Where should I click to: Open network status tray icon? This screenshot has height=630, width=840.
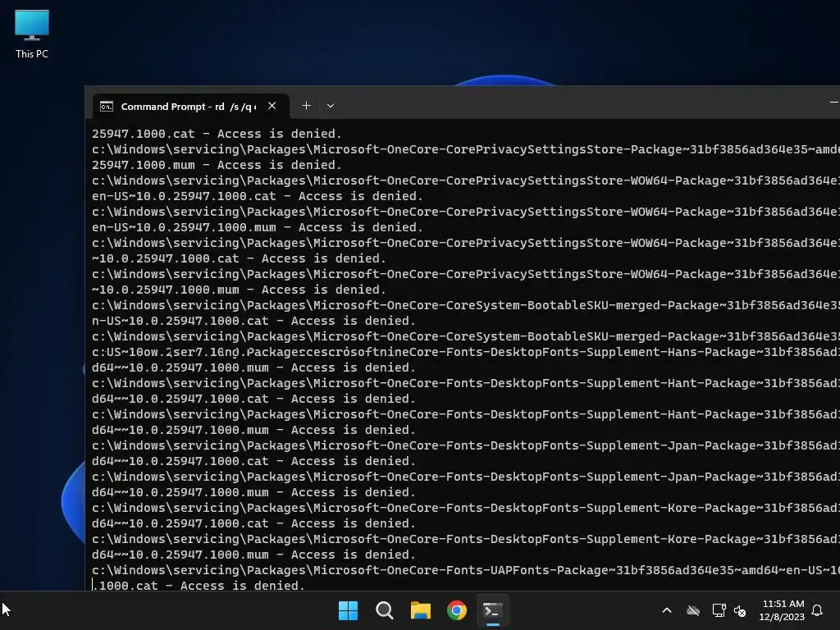(x=719, y=610)
